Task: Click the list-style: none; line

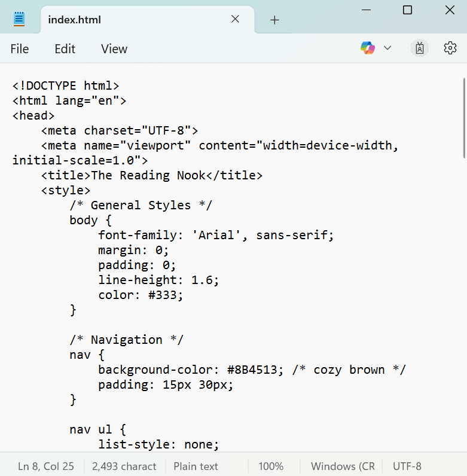Action: (x=158, y=444)
